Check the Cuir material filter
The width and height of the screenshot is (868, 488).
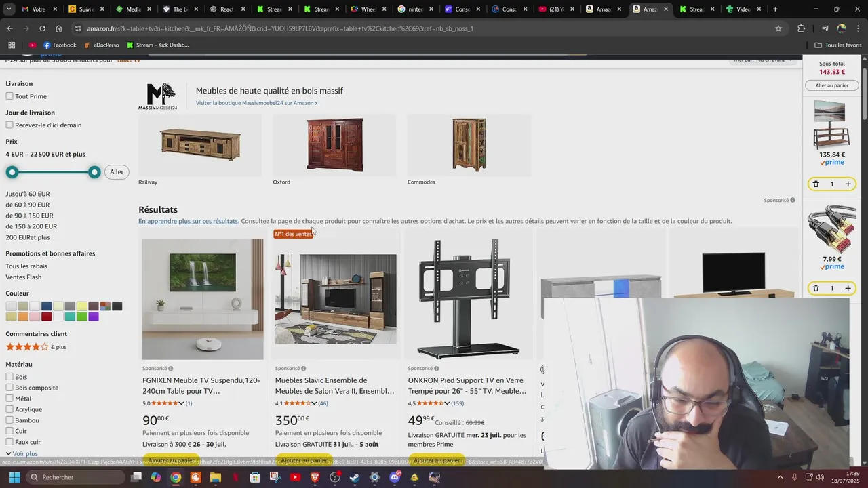[x=9, y=431]
